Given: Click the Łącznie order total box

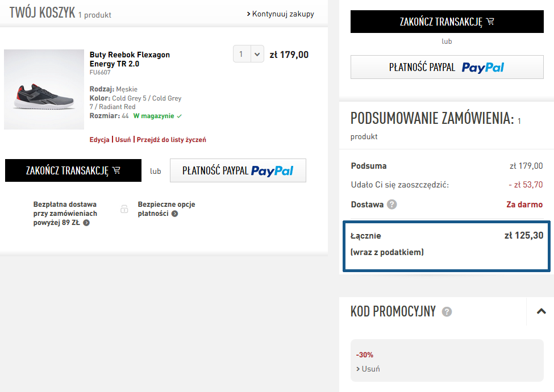Looking at the screenshot, I should [447, 246].
